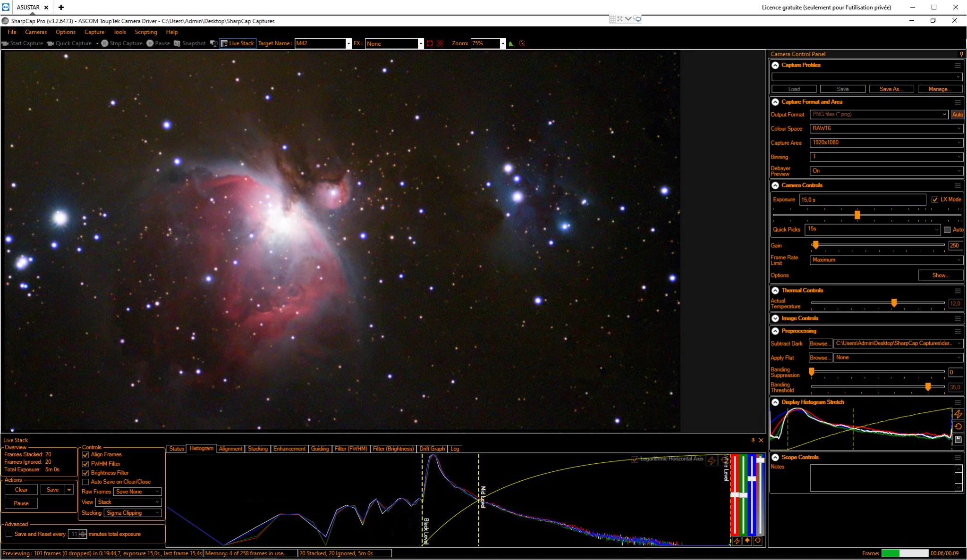The height and width of the screenshot is (560, 967).
Task: Click the Auto output format toggle
Action: [958, 115]
